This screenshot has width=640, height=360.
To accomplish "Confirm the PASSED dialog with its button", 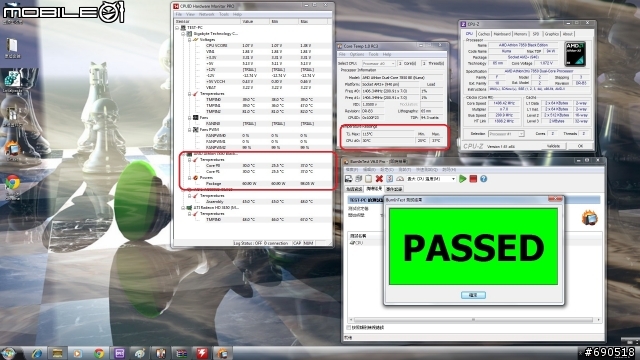I will coord(473,295).
